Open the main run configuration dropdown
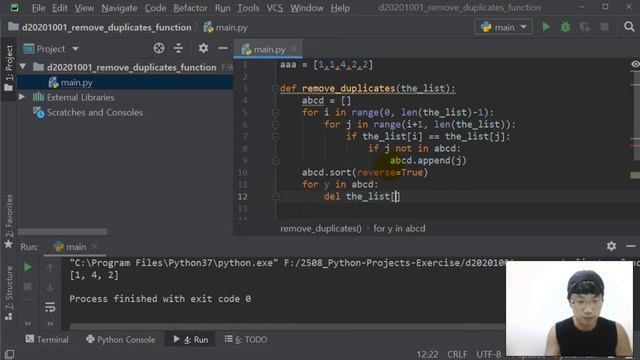640x360 pixels. pyautogui.click(x=504, y=27)
